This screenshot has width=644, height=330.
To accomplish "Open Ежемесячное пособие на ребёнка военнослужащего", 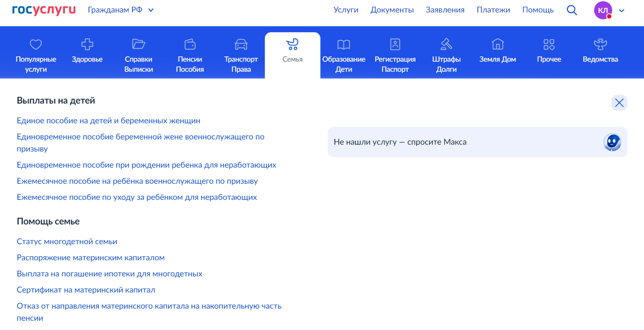I will tap(137, 181).
